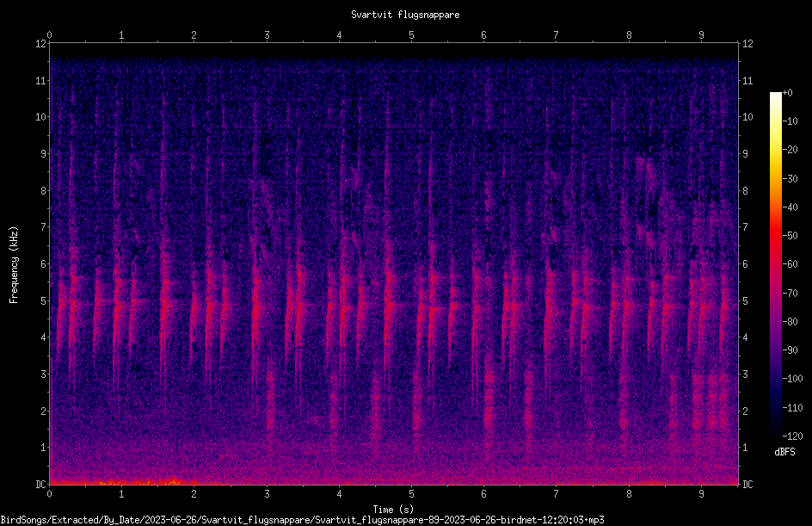Click the '+0' colorbar value
This screenshot has height=526, width=812.
(x=788, y=93)
